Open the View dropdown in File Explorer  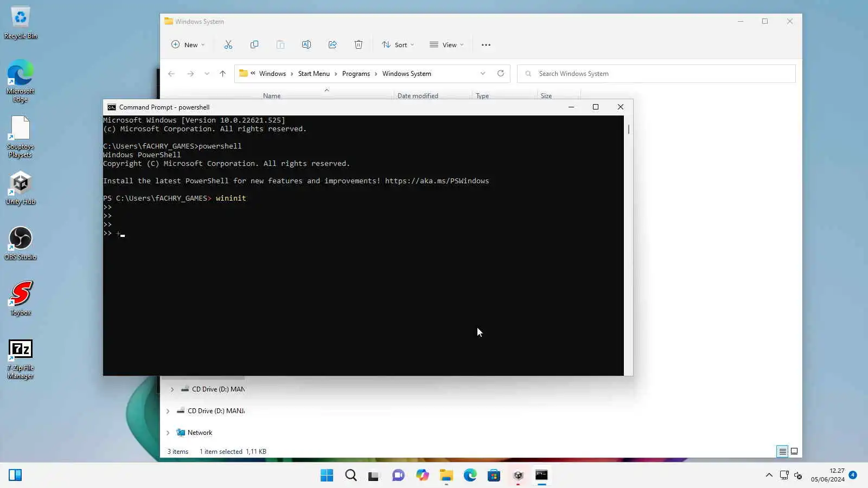coord(446,45)
